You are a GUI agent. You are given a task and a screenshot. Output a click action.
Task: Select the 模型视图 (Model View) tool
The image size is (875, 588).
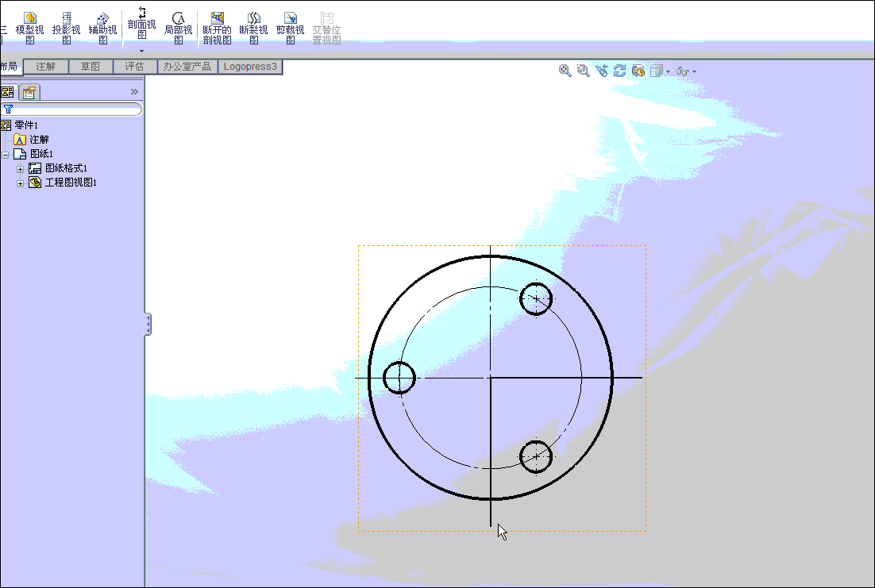[x=29, y=28]
